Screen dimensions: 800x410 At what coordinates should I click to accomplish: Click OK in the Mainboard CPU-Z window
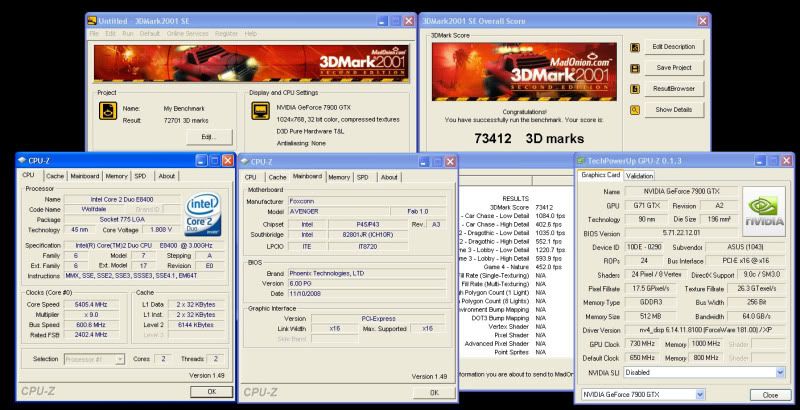pos(434,393)
